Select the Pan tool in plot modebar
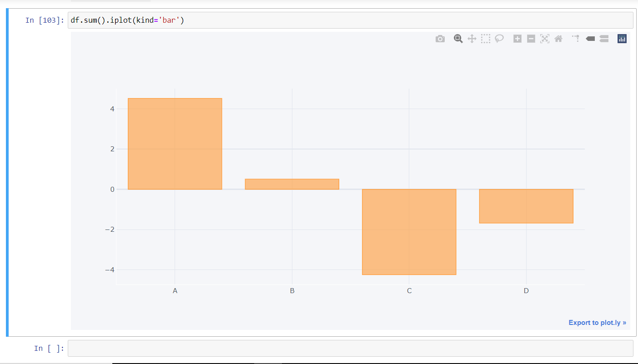 pos(472,39)
